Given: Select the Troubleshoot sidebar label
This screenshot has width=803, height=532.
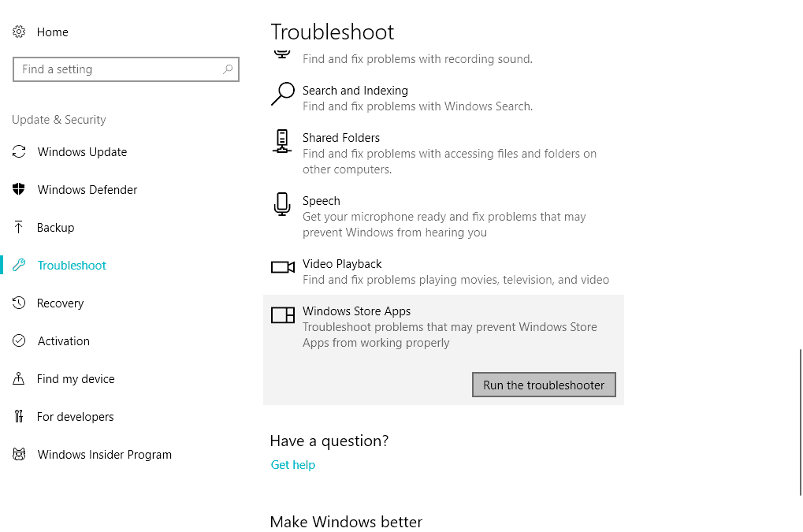Looking at the screenshot, I should (x=72, y=266).
